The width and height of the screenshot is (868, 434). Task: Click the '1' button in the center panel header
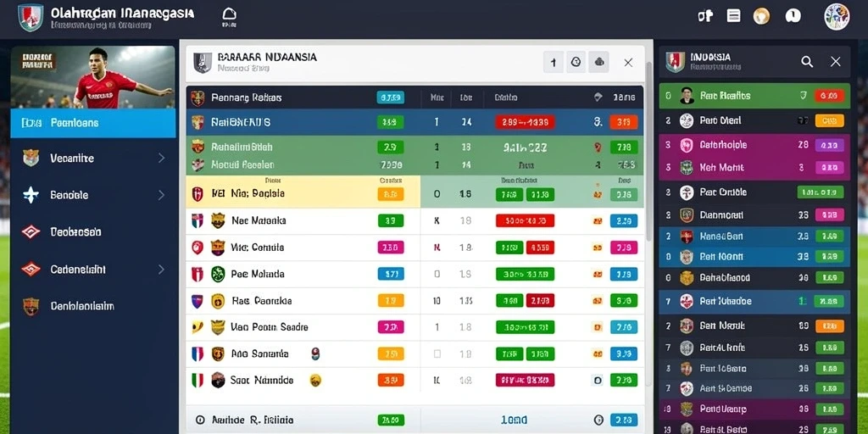553,63
